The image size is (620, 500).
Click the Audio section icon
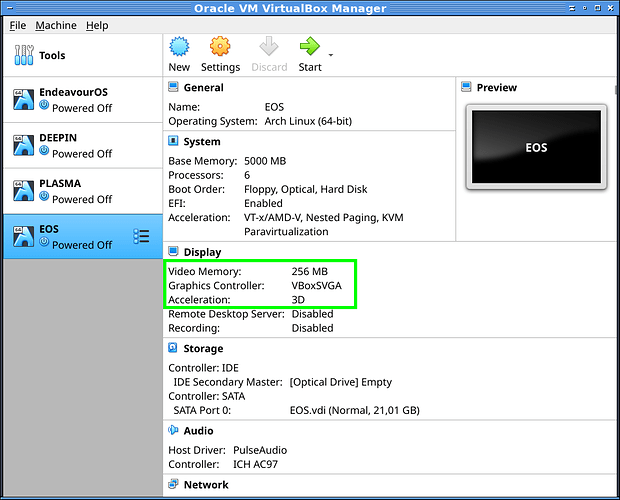174,430
